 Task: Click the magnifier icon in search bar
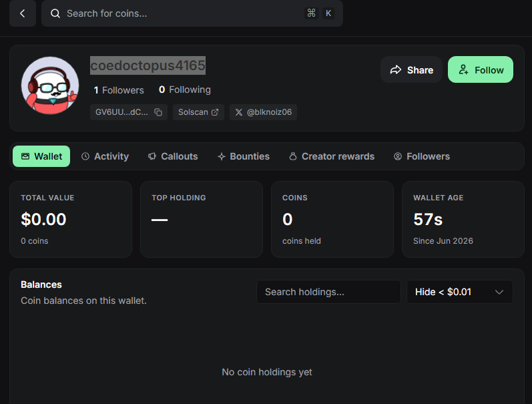(x=55, y=13)
